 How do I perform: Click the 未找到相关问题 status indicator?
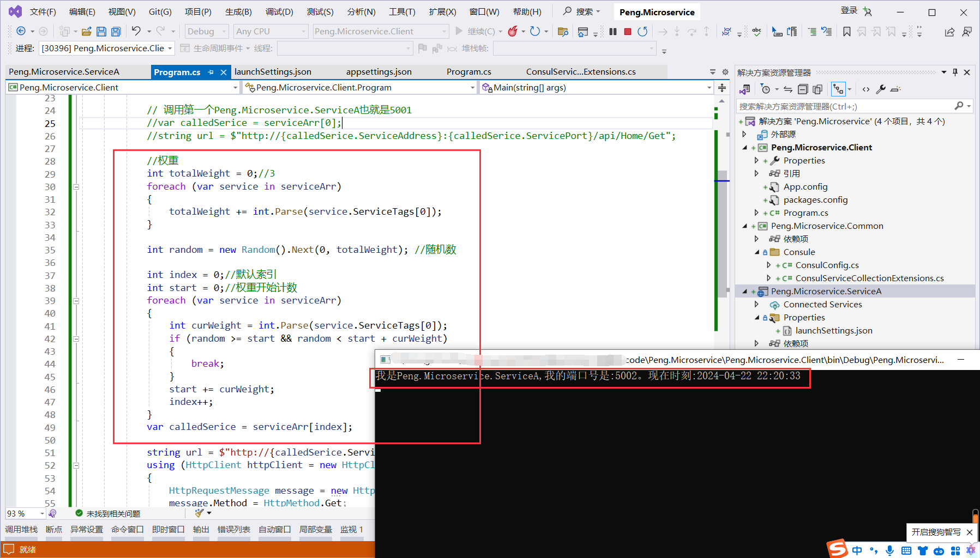click(x=108, y=513)
